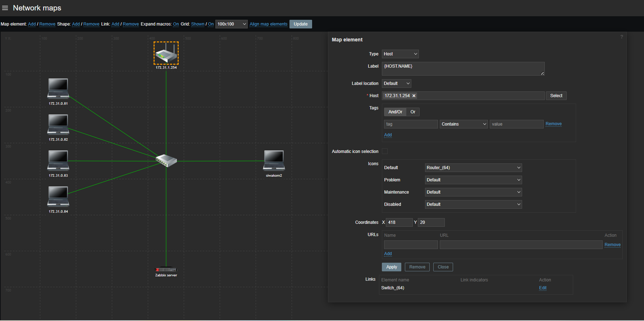Open the grid size 100x100 dropdown
The height and width of the screenshot is (321, 644).
(232, 24)
